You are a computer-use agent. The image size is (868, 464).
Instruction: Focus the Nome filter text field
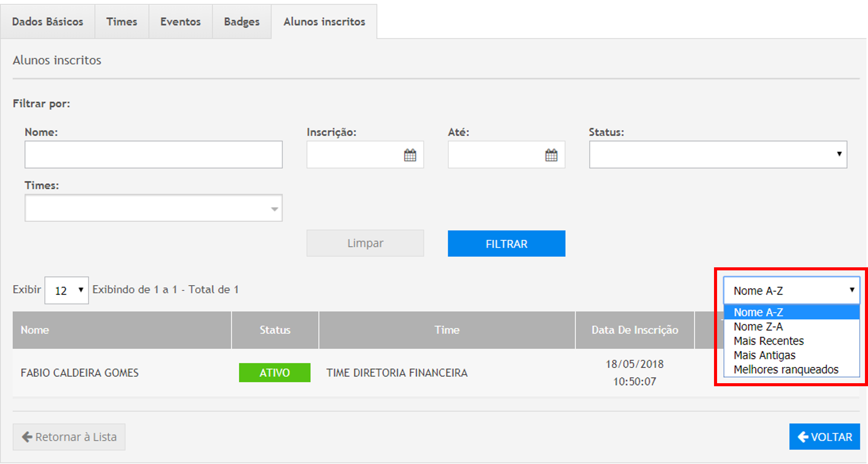(x=153, y=154)
